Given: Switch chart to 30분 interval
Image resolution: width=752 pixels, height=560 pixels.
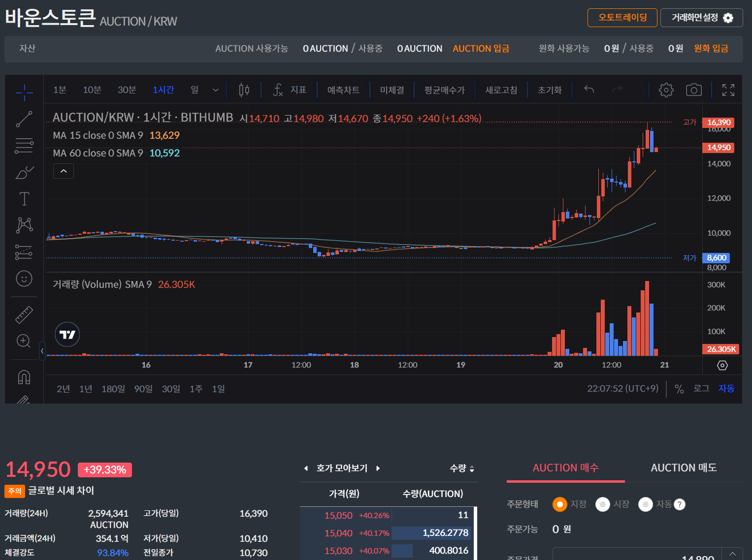Looking at the screenshot, I should coord(127,90).
